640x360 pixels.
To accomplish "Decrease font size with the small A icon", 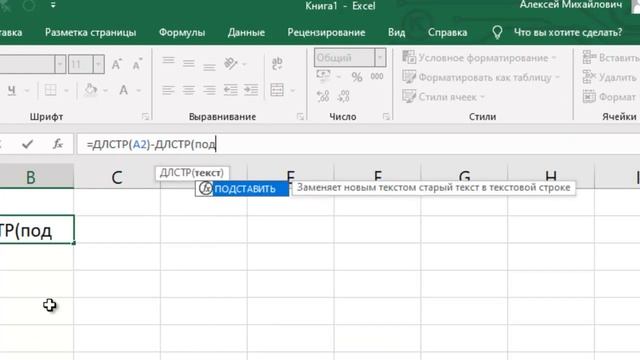I will coord(137,64).
